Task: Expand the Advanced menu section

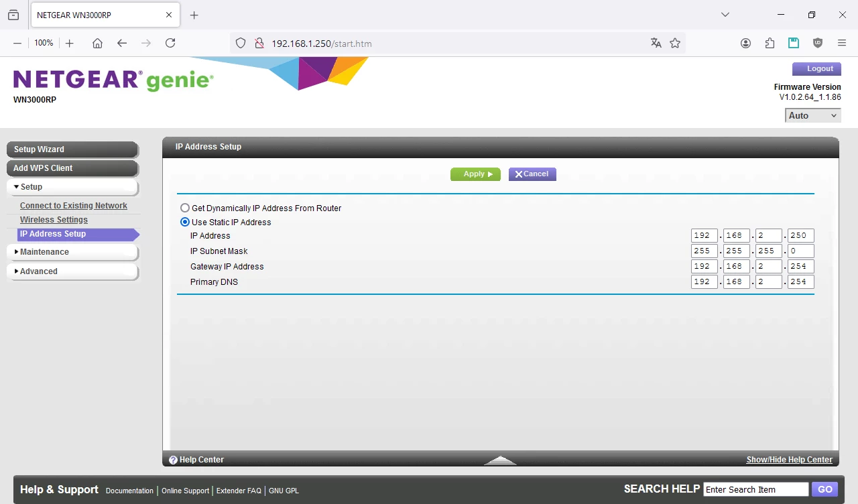Action: point(72,271)
